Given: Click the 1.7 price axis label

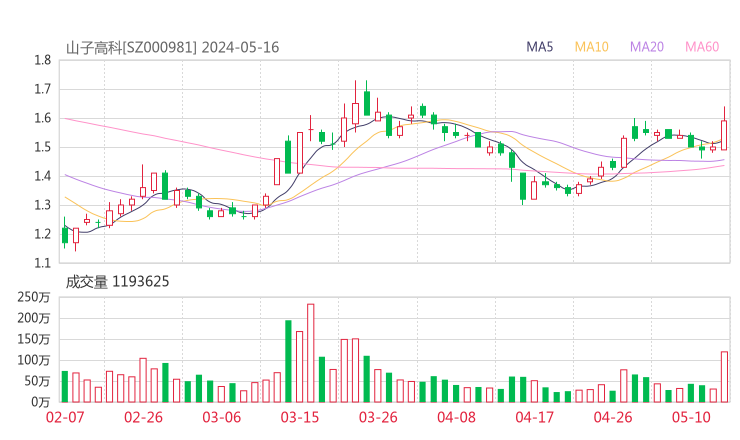Looking at the screenshot, I should (42, 89).
